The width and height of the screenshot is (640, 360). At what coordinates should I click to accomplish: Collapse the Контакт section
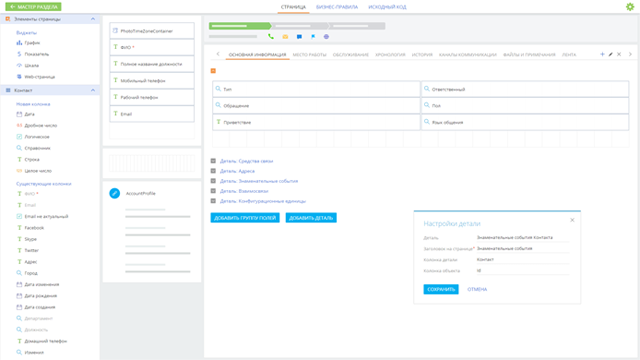93,90
